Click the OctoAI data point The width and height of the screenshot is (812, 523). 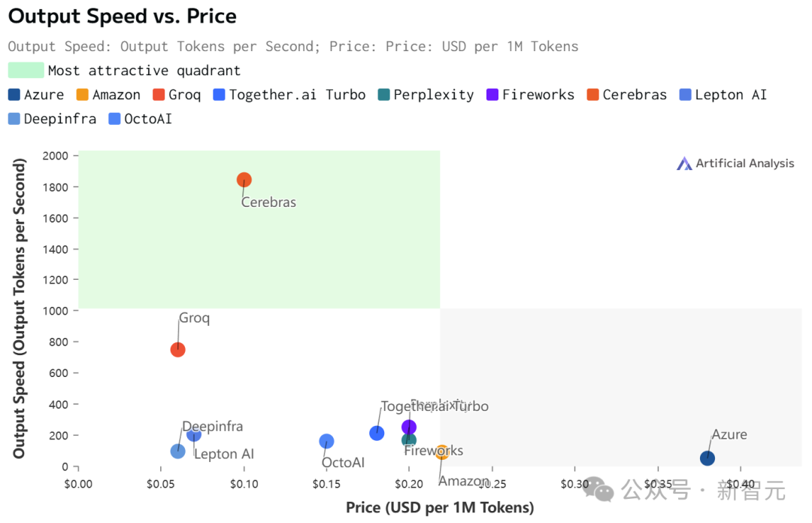[326, 442]
